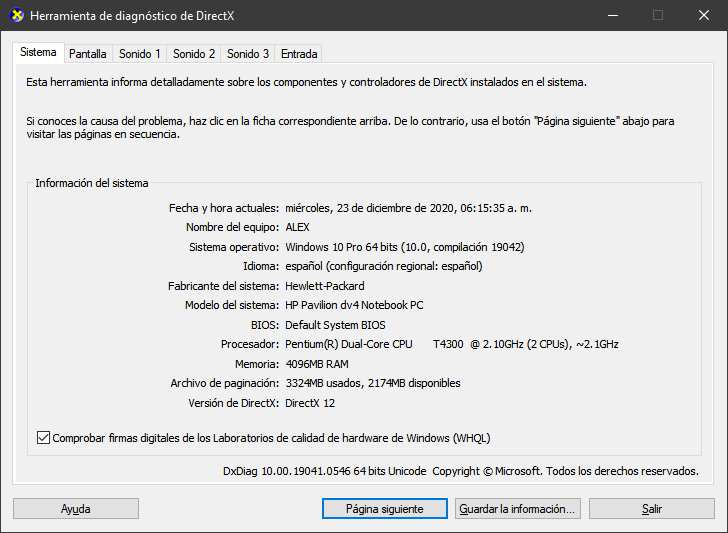
Task: Click the Página siguiente button
Action: point(384,509)
